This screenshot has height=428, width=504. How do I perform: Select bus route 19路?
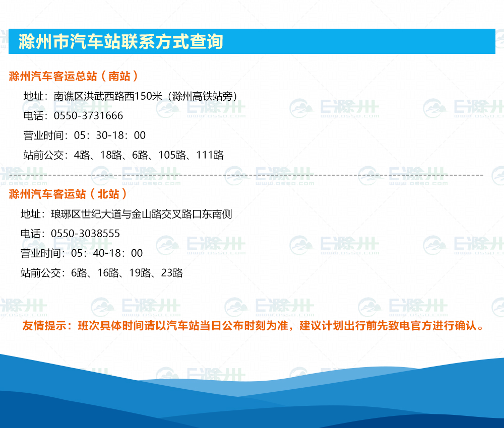pyautogui.click(x=141, y=273)
